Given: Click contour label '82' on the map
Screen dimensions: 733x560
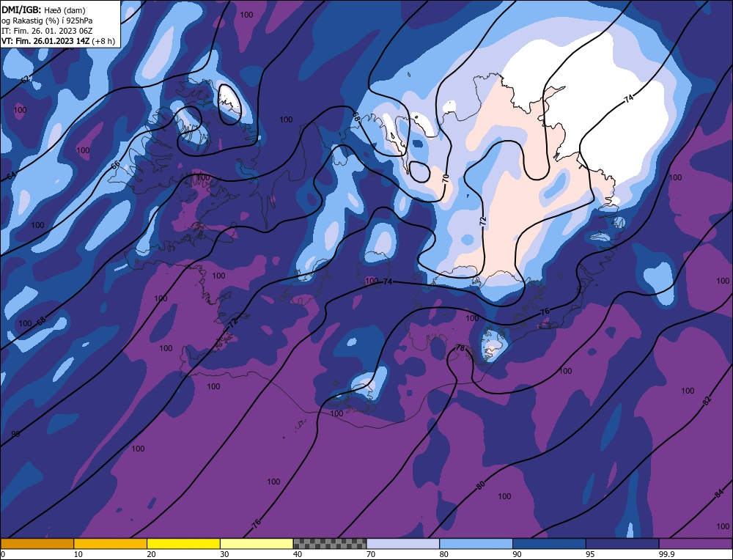Looking at the screenshot, I should pos(707,401).
